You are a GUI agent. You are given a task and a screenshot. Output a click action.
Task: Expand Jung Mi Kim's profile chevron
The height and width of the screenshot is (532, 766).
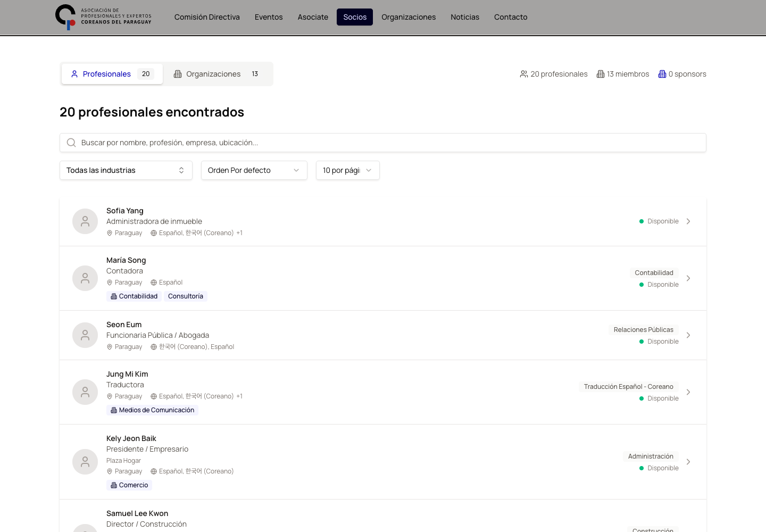pyautogui.click(x=688, y=392)
